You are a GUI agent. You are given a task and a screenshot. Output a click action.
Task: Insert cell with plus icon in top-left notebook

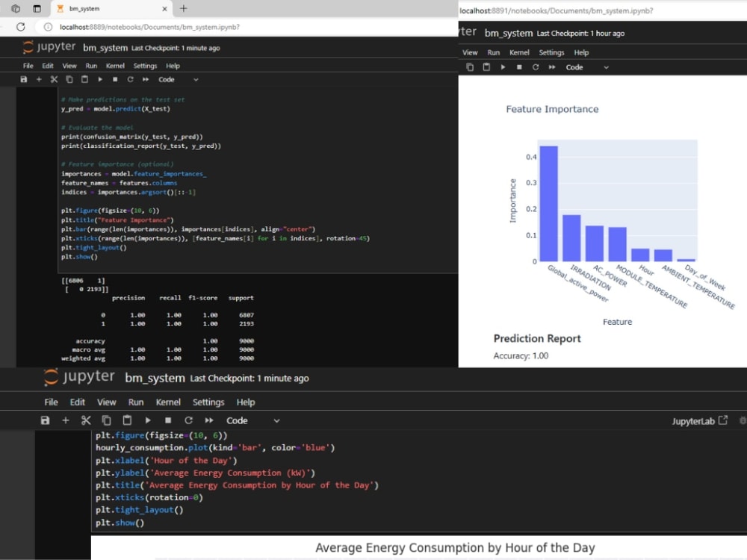(x=39, y=80)
